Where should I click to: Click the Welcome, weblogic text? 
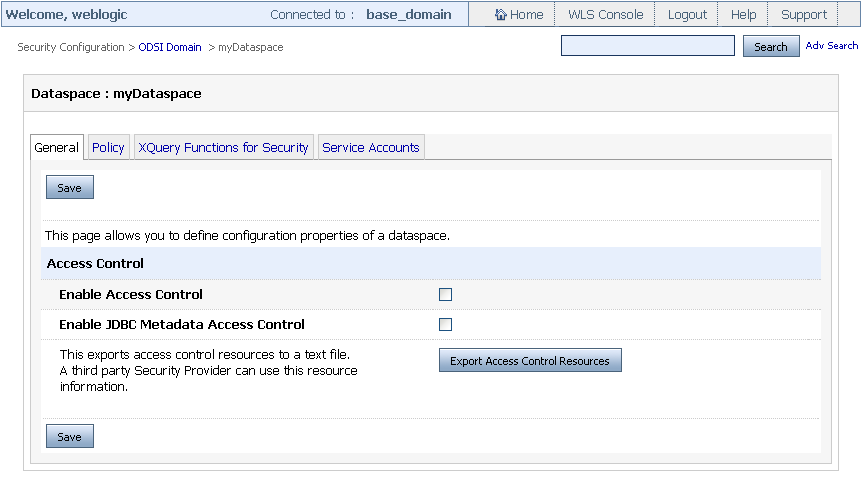pos(67,14)
